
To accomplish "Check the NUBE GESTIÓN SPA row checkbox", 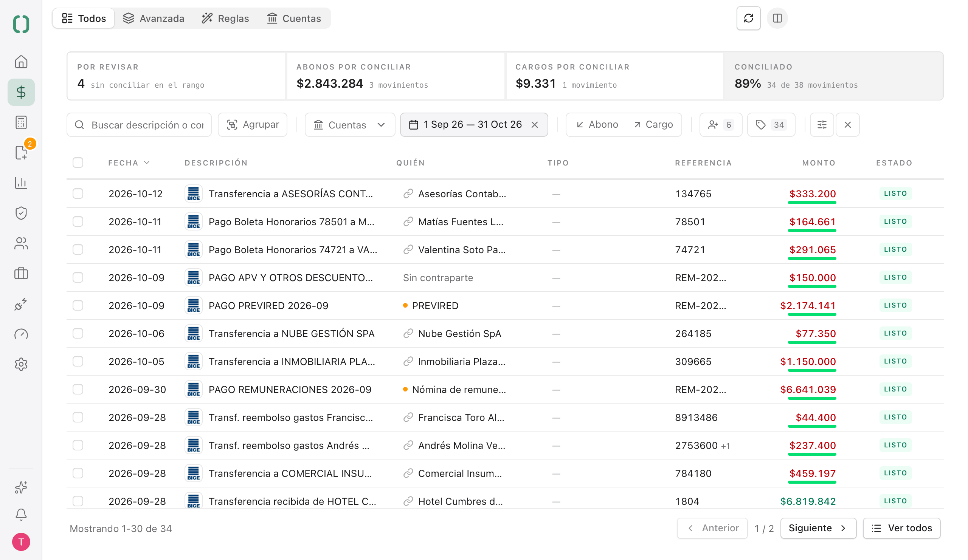I will [x=78, y=334].
